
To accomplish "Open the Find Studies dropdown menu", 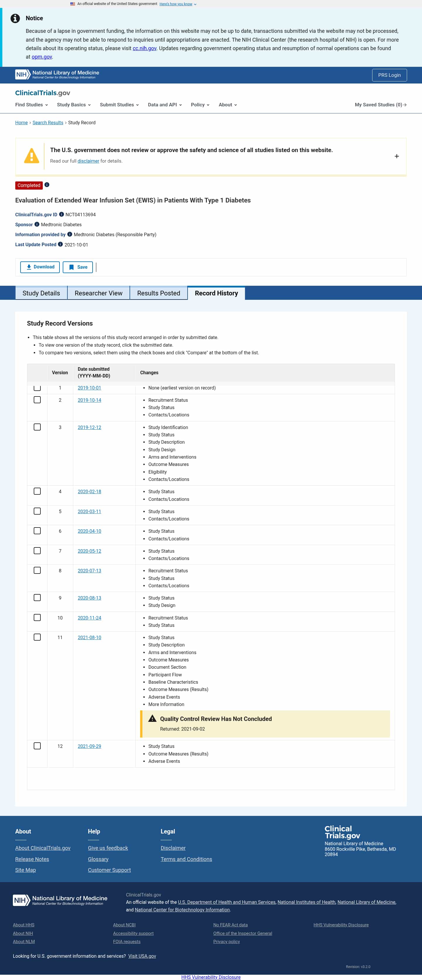I will [x=31, y=105].
